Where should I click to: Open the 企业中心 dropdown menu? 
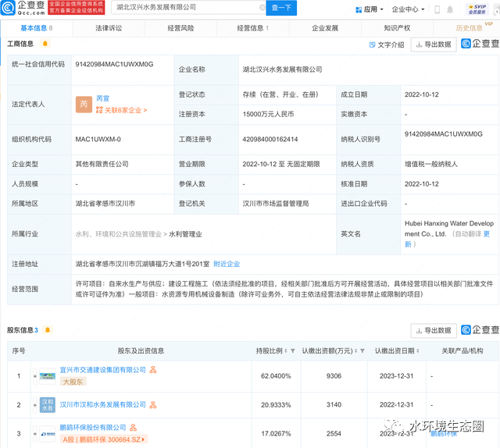408,9
